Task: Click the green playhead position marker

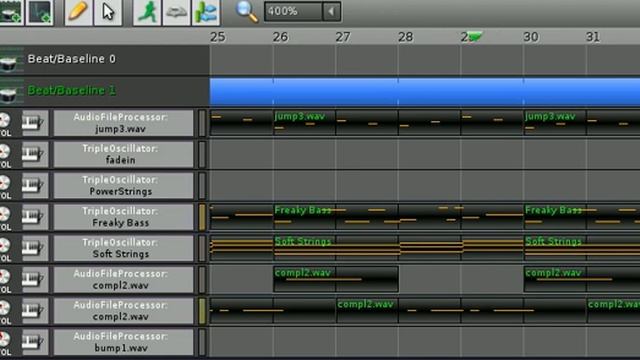Action: (476, 37)
